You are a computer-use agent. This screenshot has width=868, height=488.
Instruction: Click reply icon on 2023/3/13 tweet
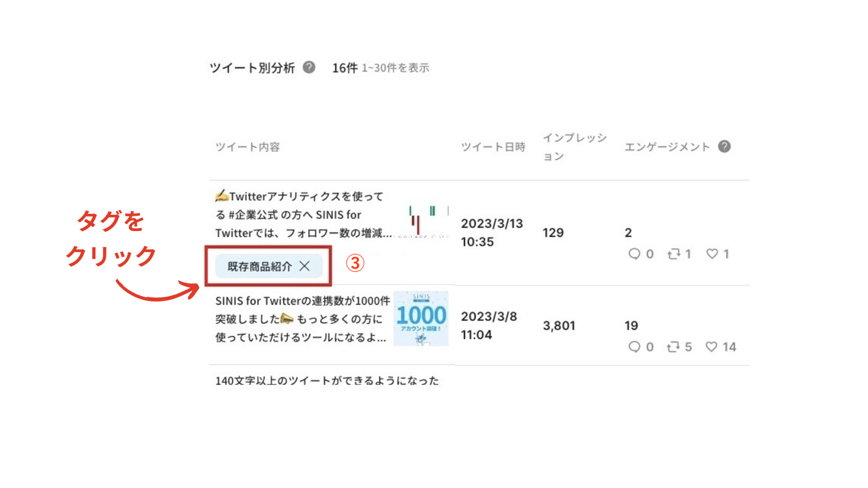click(x=634, y=254)
